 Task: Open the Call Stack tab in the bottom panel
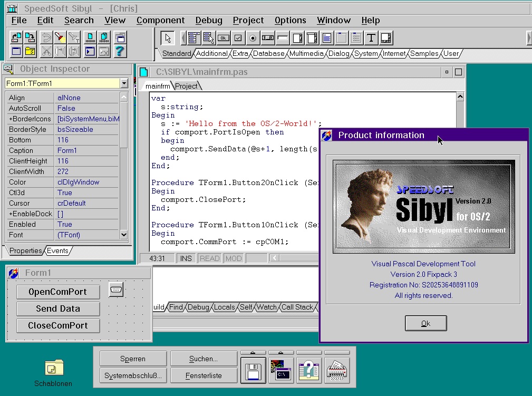(297, 307)
